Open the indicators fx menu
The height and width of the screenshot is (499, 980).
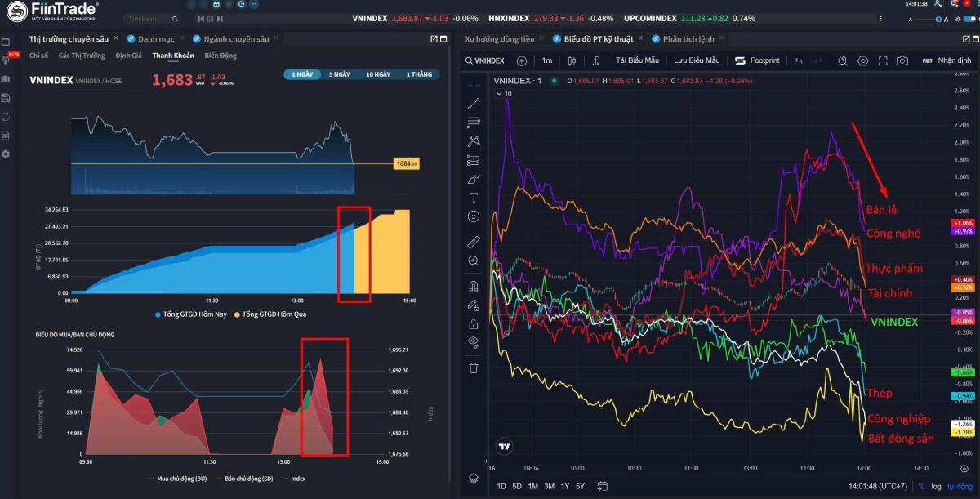pos(596,60)
